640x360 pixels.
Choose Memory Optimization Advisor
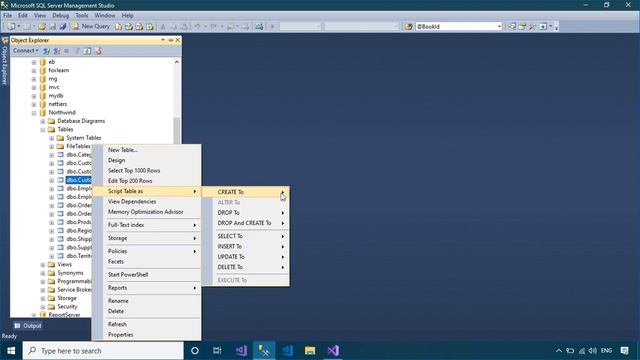pos(147,212)
